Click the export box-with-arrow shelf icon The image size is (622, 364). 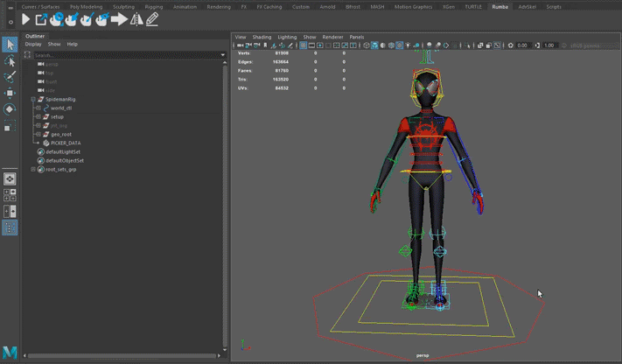[x=41, y=19]
